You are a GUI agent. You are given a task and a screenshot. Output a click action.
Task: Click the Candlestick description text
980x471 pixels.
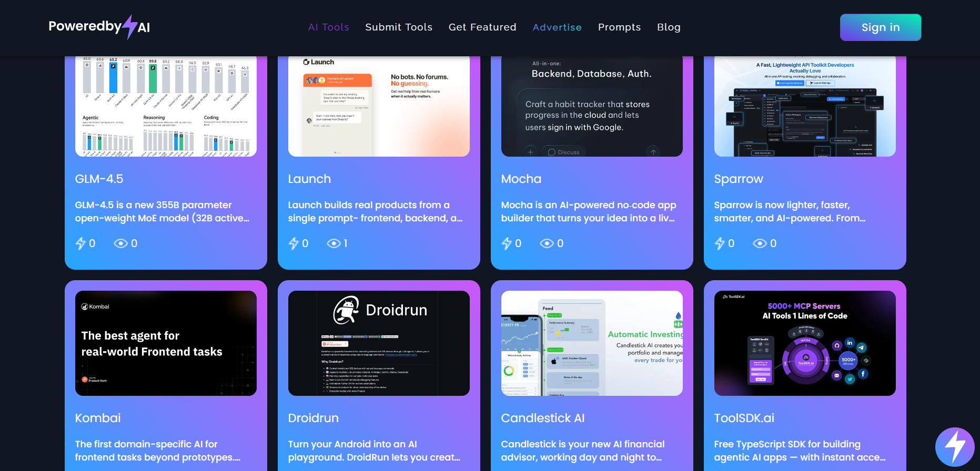pyautogui.click(x=583, y=451)
